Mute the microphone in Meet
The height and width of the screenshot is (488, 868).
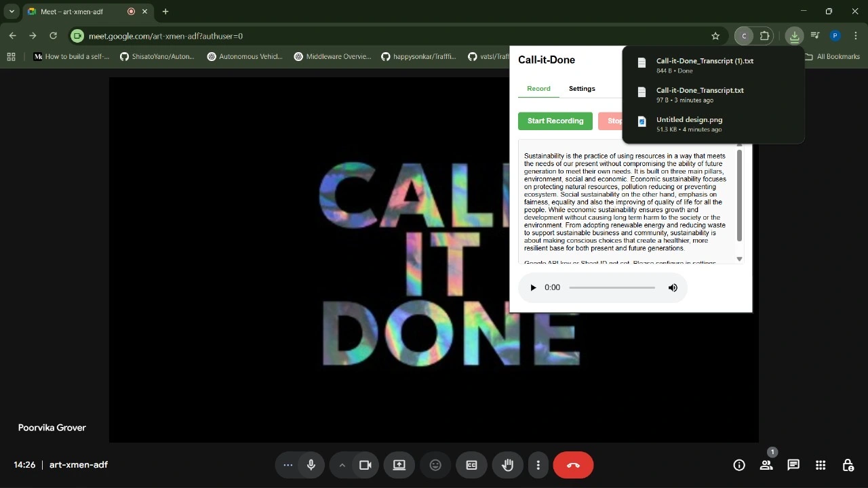pyautogui.click(x=311, y=465)
